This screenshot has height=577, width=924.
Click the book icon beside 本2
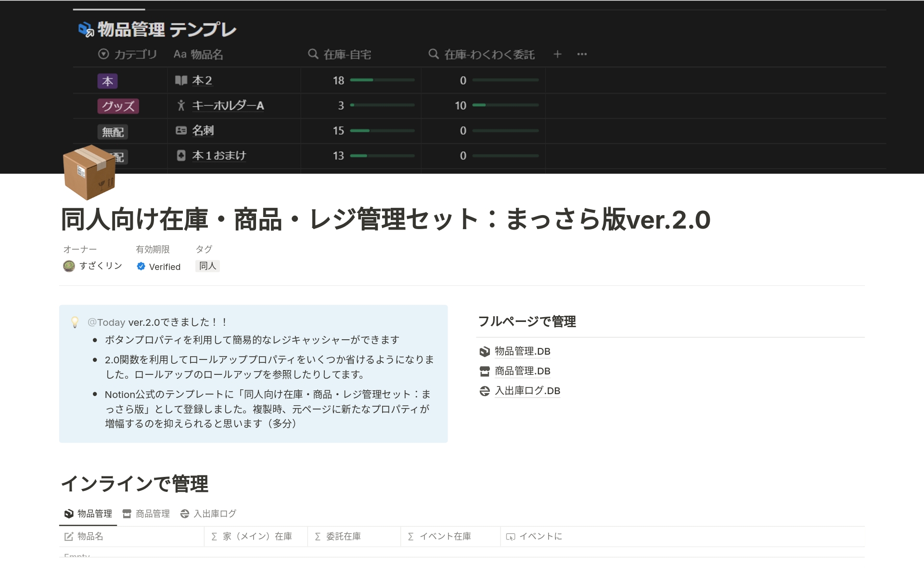click(x=180, y=80)
